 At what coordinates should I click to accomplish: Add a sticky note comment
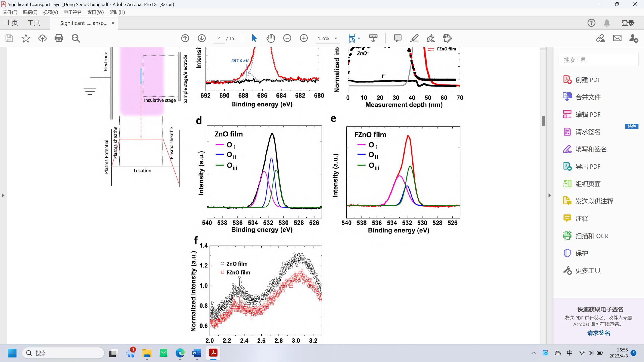click(x=397, y=38)
